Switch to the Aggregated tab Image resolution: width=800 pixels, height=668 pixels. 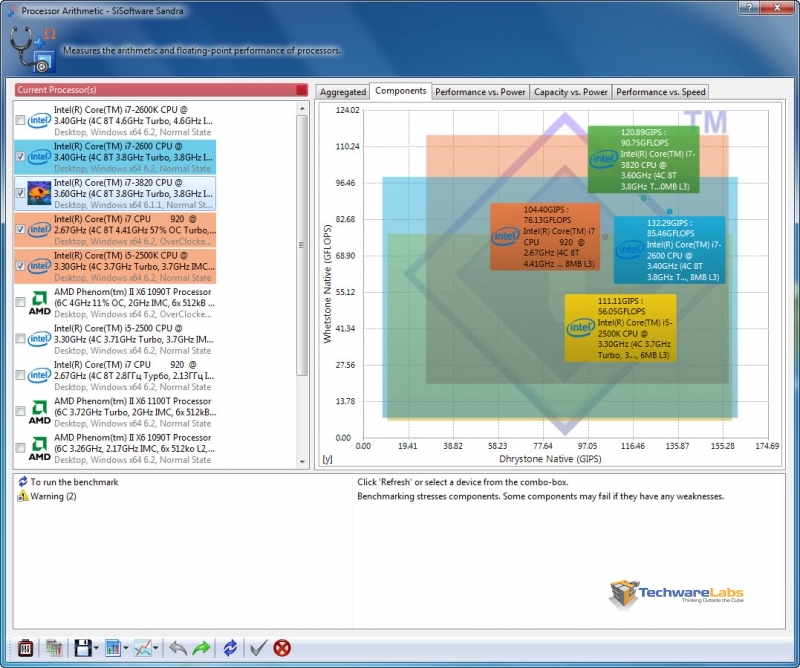tap(343, 92)
